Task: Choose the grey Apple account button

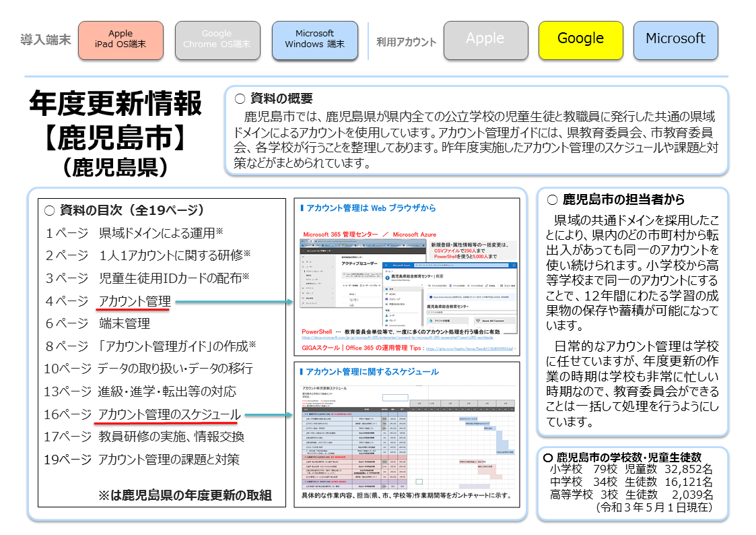Action: tap(485, 40)
